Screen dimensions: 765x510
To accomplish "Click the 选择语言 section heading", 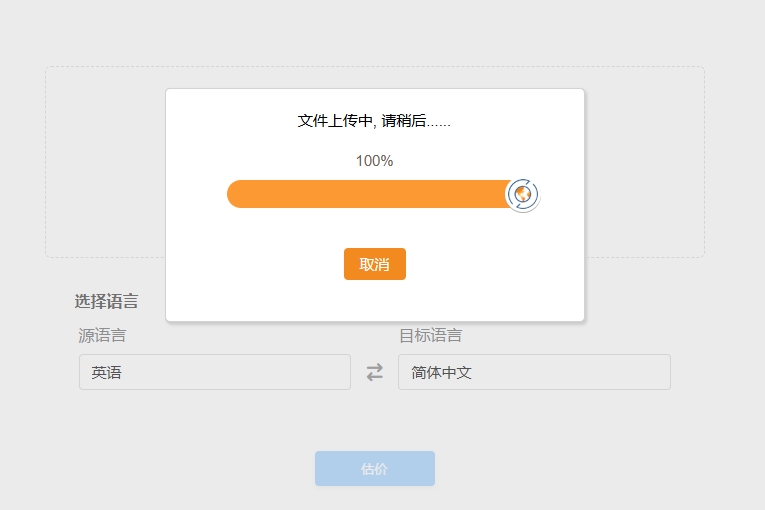I will (x=106, y=301).
